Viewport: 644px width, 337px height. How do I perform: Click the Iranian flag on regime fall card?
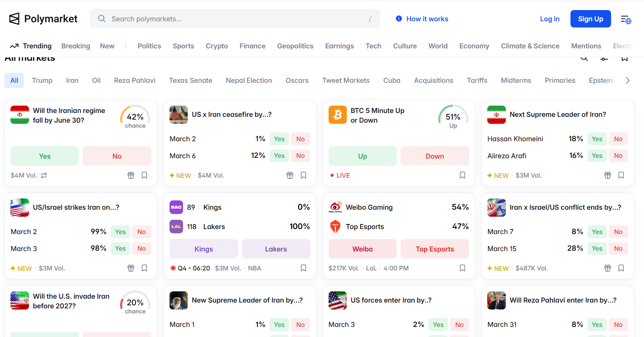coord(20,115)
